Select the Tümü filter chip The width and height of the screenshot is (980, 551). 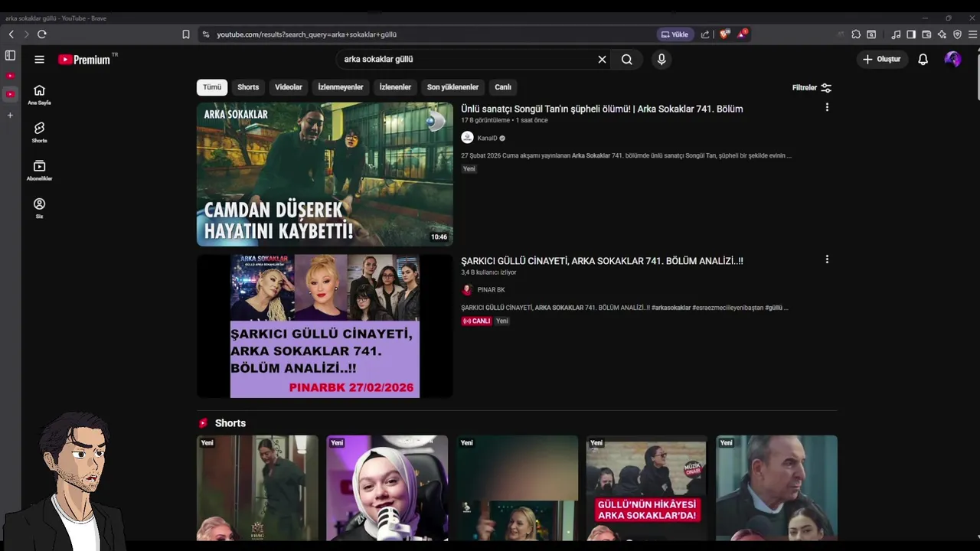click(212, 87)
